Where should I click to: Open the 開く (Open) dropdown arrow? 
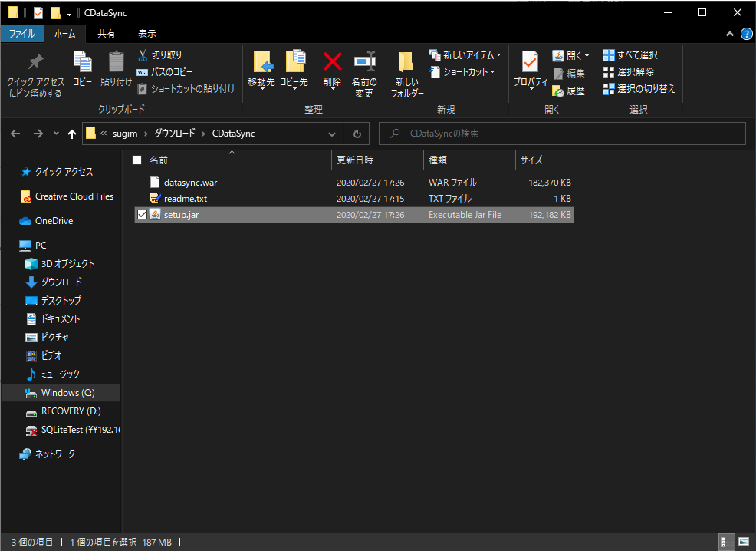587,55
